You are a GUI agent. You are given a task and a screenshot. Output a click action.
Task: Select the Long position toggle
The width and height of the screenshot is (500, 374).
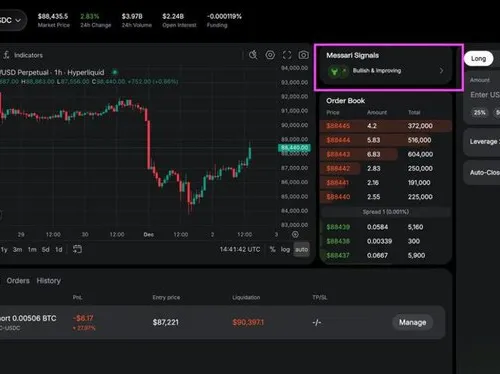point(478,59)
